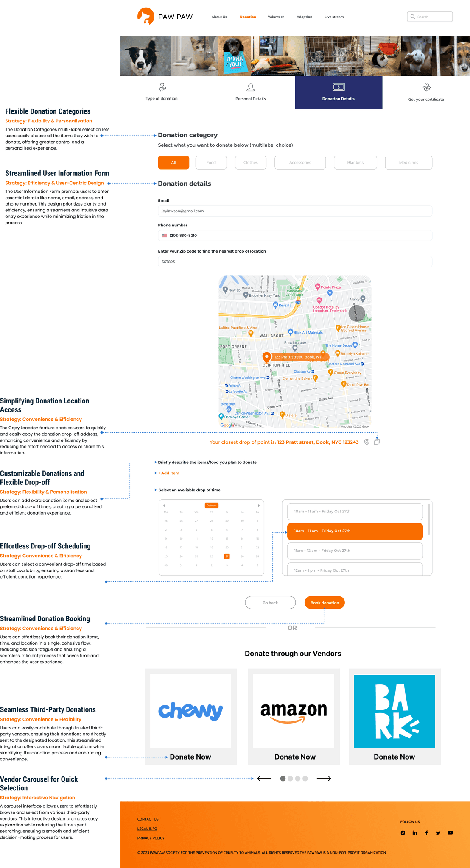Select the All donation category
This screenshot has width=470, height=868.
point(173,162)
